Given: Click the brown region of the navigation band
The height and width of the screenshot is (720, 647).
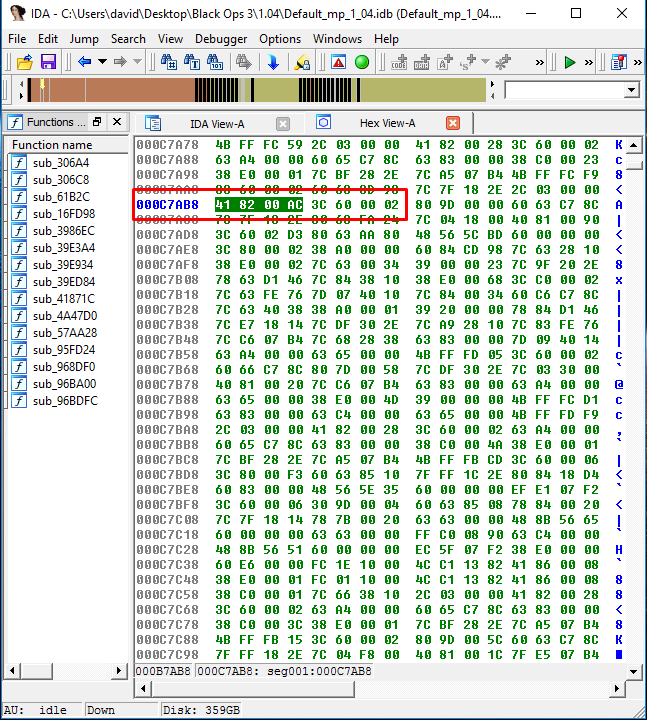Looking at the screenshot, I should pos(138,90).
